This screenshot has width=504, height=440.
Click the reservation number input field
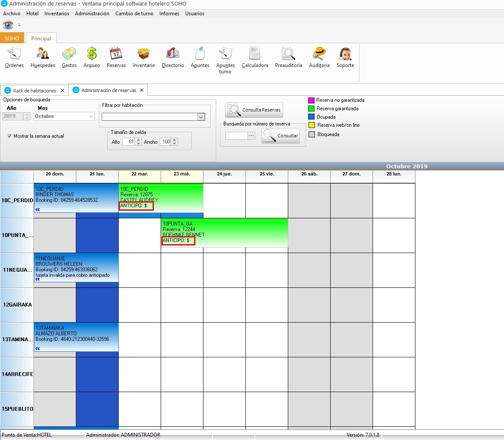(236, 136)
